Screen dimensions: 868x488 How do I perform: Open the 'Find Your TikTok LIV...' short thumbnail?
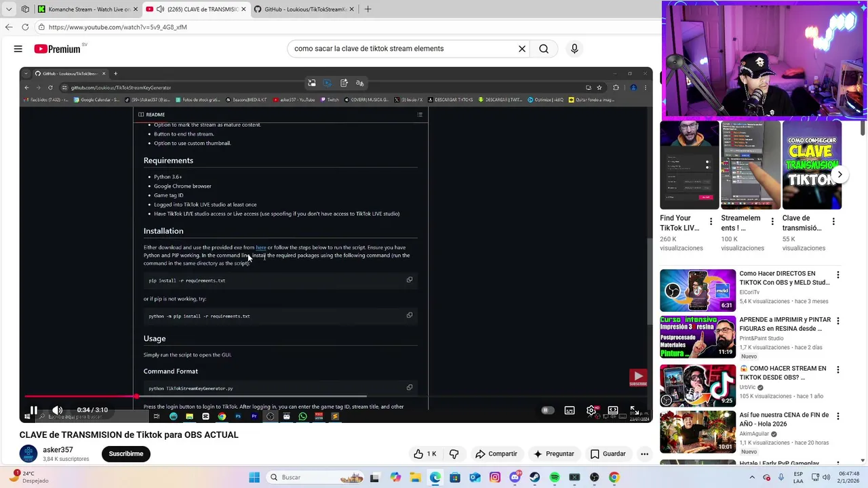click(690, 165)
